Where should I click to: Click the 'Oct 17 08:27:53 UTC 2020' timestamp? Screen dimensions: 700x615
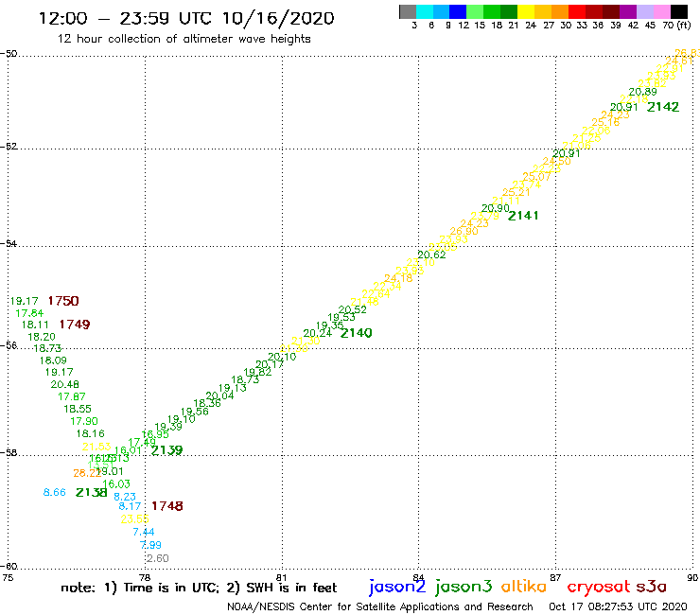tap(618, 607)
